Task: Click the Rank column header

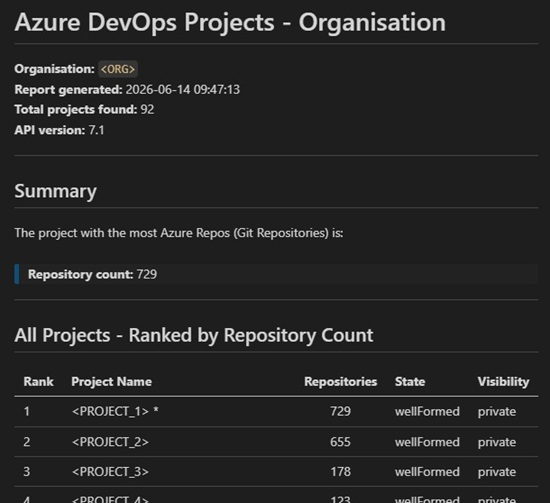Action: coord(38,382)
